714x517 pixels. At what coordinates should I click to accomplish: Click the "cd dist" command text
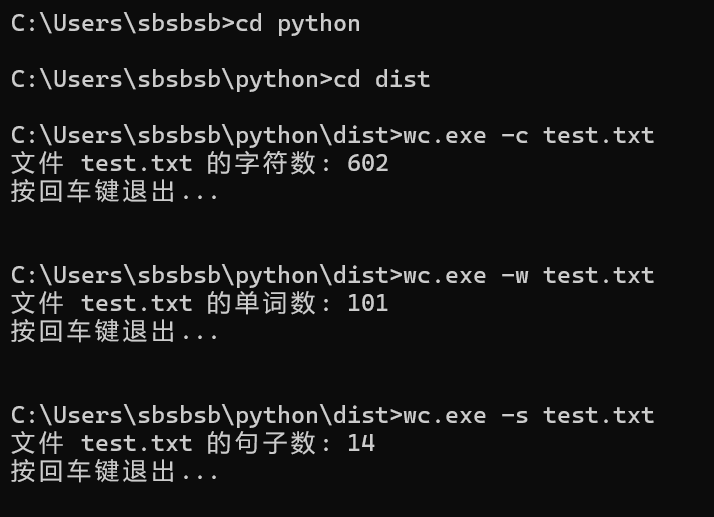click(403, 79)
